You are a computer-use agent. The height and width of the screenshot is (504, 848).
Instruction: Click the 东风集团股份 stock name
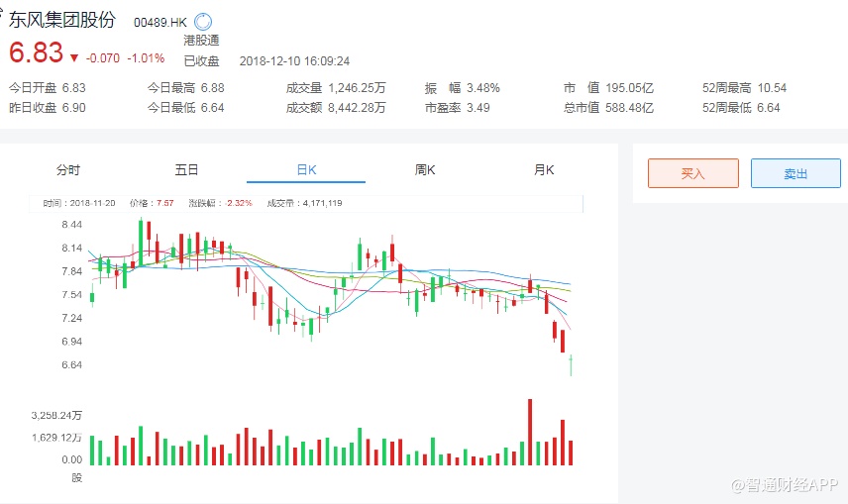tap(62, 21)
